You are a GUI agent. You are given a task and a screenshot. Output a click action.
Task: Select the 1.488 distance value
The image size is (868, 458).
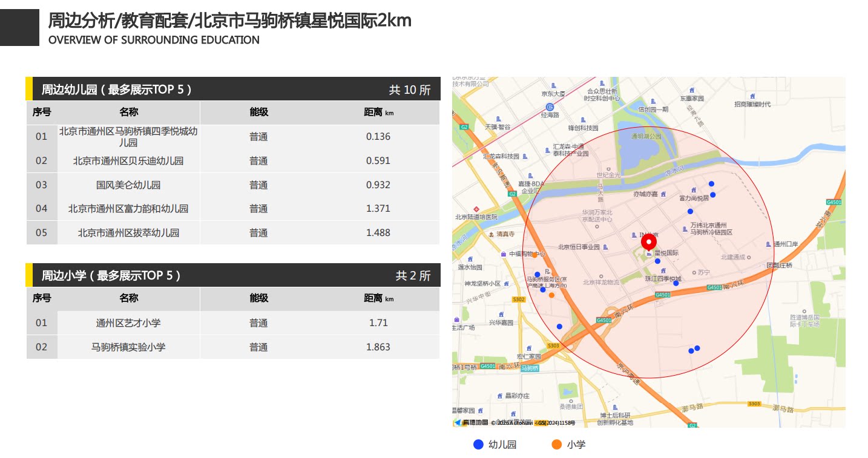click(378, 233)
